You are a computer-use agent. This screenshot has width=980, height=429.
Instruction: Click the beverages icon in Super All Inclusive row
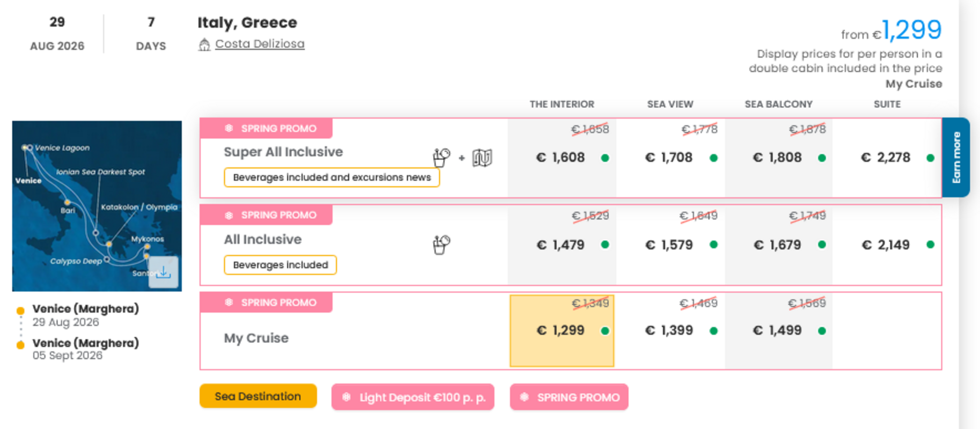click(x=441, y=158)
